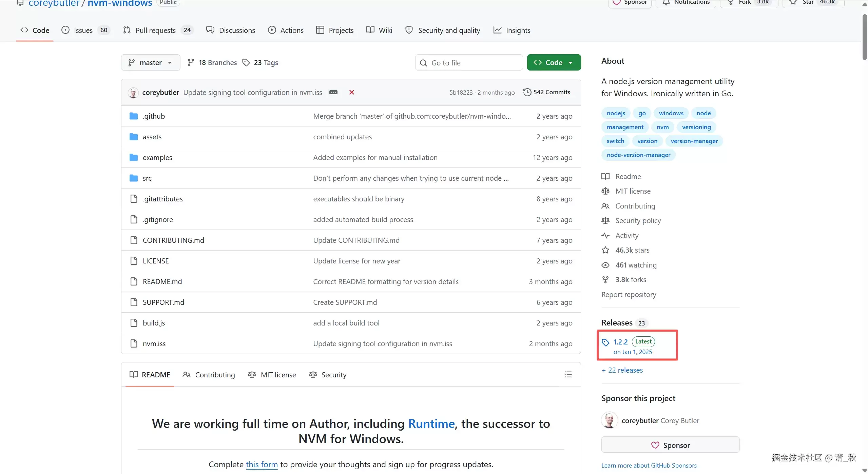This screenshot has width=868, height=474.
Task: Click the tag icon next to 23 Tags
Action: pos(246,63)
